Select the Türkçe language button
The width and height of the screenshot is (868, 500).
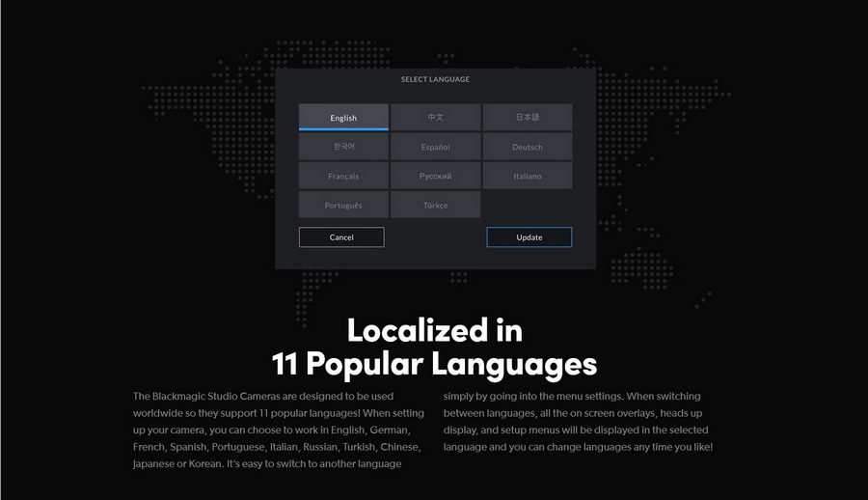click(x=435, y=205)
